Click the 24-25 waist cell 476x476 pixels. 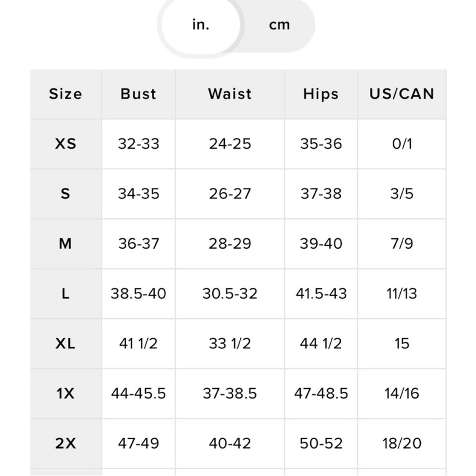[230, 144]
